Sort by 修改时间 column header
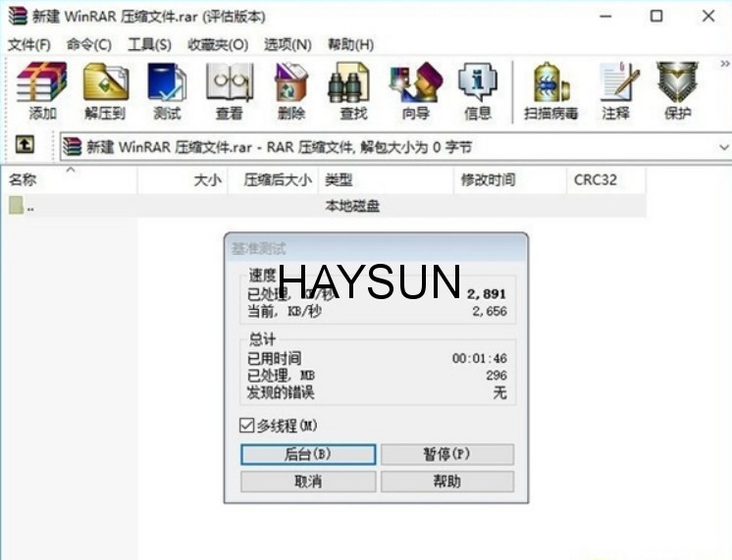The height and width of the screenshot is (560, 732). point(510,179)
